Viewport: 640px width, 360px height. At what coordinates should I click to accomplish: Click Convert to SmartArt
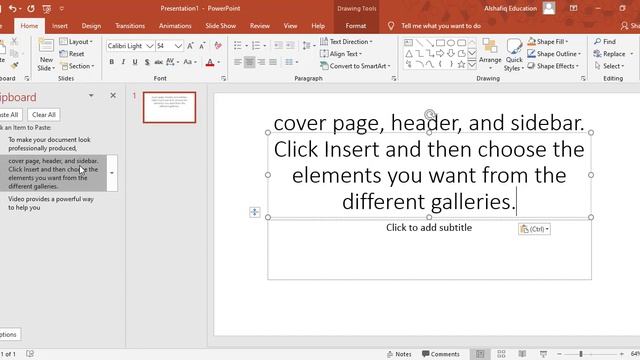(355, 66)
